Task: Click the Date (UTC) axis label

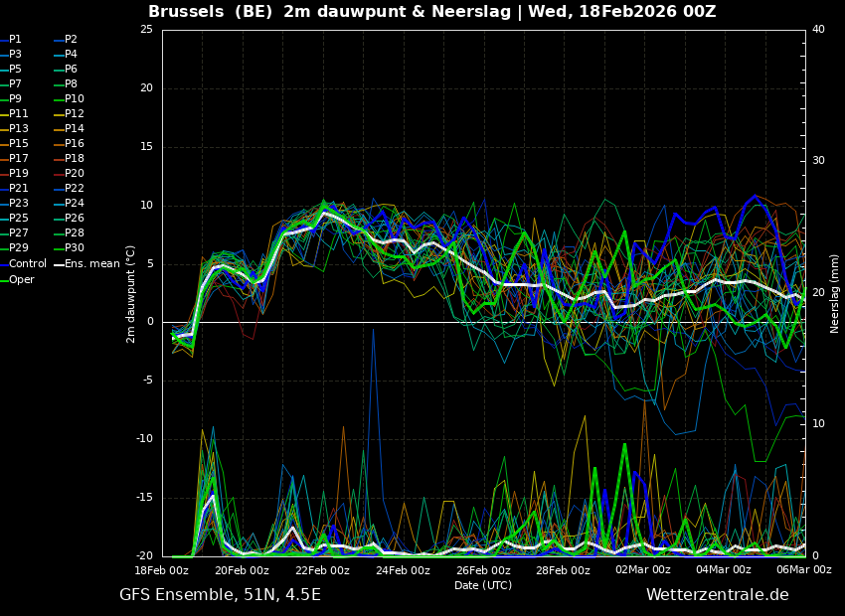Action: 483,585
